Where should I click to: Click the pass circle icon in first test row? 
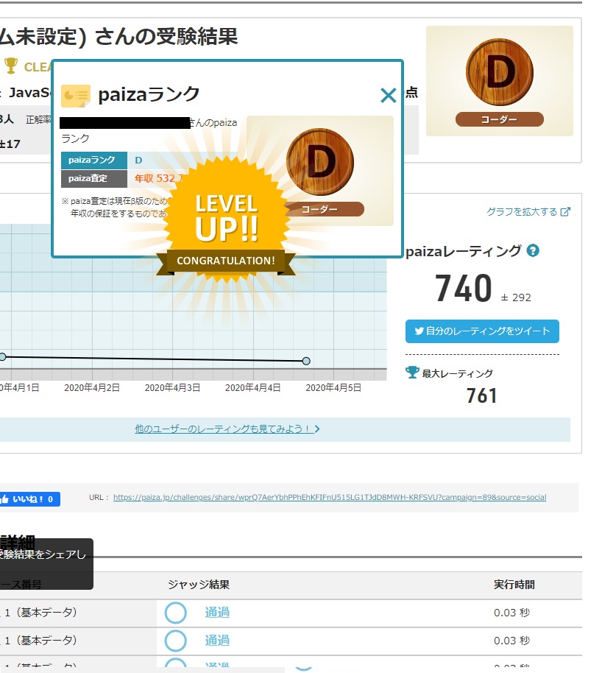[x=176, y=613]
